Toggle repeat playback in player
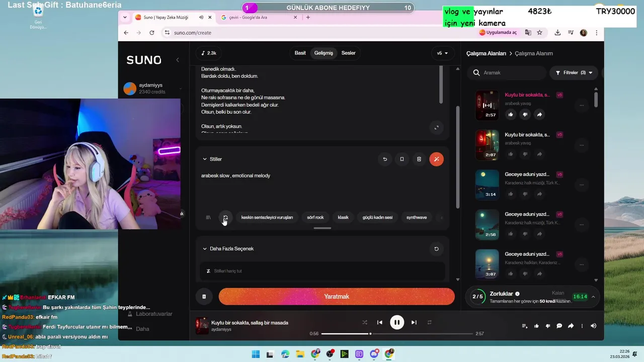Viewport: 644px width, 362px height. 429,322
